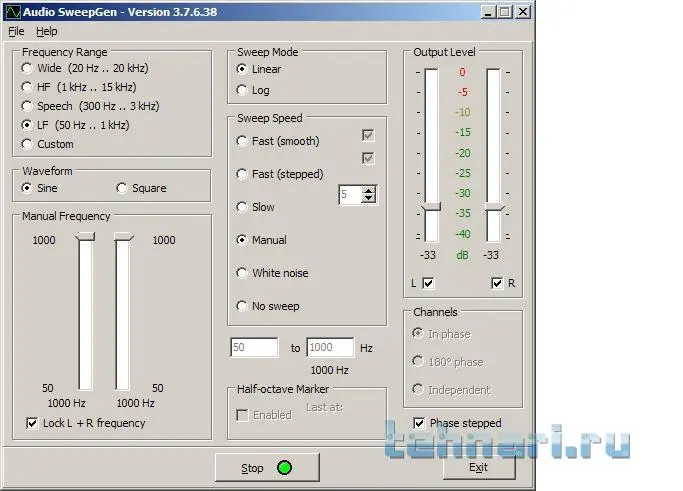Select LF (50 Hz .. 1 kHz) range

(x=75, y=125)
